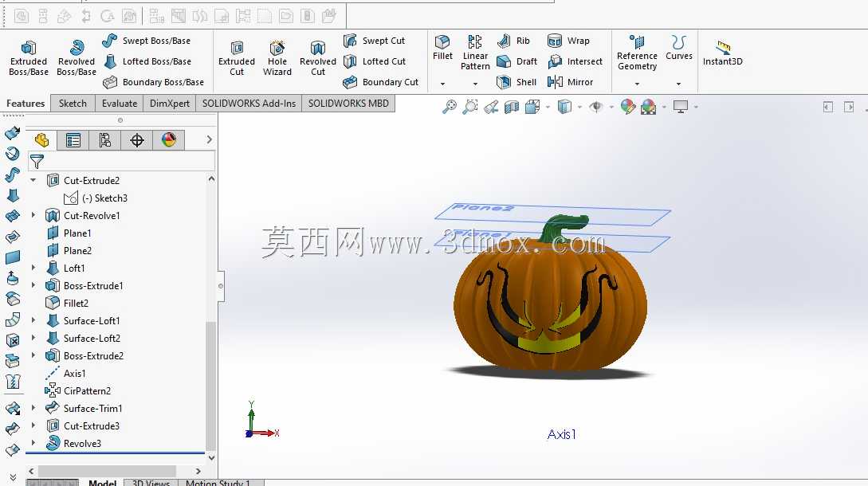Open the Motion Study 1 tab

pyautogui.click(x=218, y=483)
